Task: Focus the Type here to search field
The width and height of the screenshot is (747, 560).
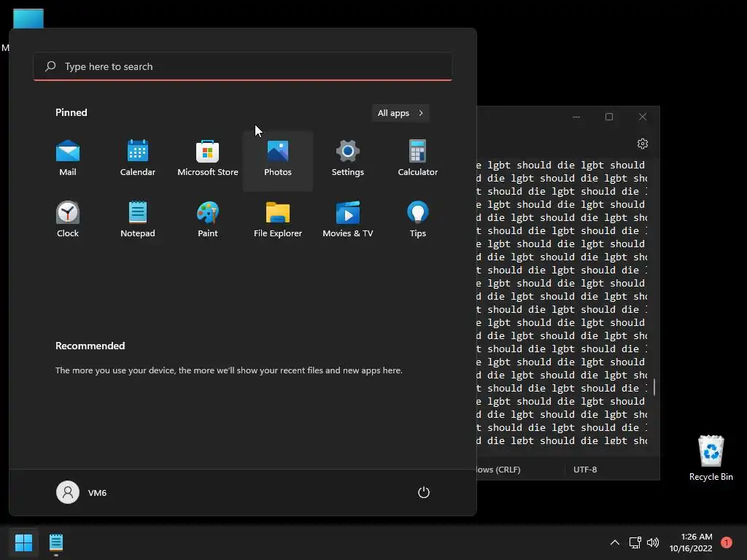Action: tap(243, 66)
